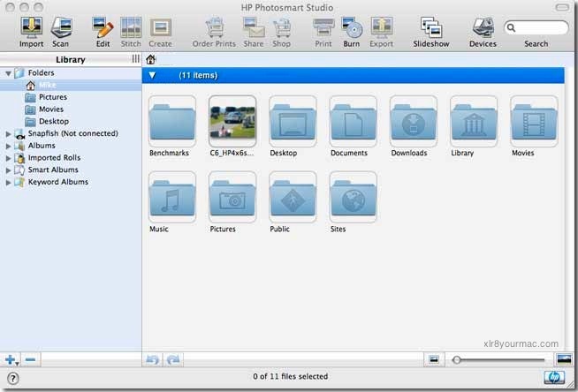Click the rotate left icon
Screen dimensions: 578x392
click(x=153, y=359)
